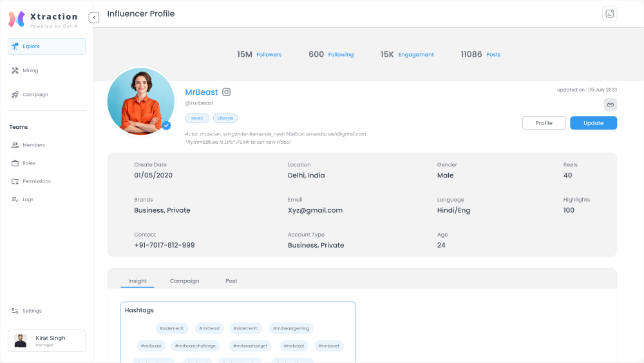
Task: Select the Music category tag
Action: (x=197, y=119)
